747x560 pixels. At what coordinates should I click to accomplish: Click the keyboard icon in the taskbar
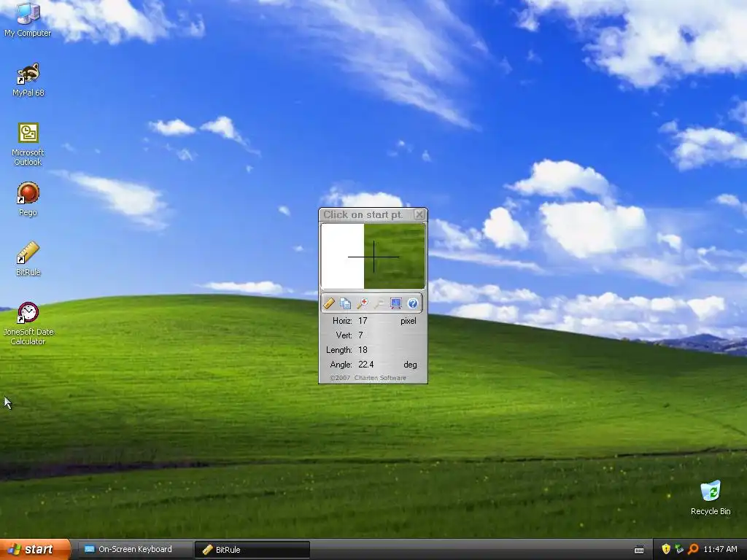pos(639,550)
